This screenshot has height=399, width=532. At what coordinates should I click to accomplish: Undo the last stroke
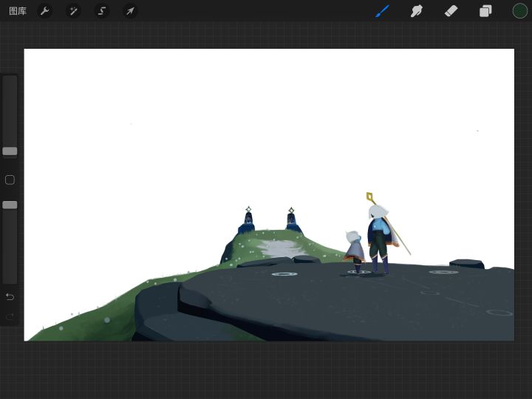(10, 297)
